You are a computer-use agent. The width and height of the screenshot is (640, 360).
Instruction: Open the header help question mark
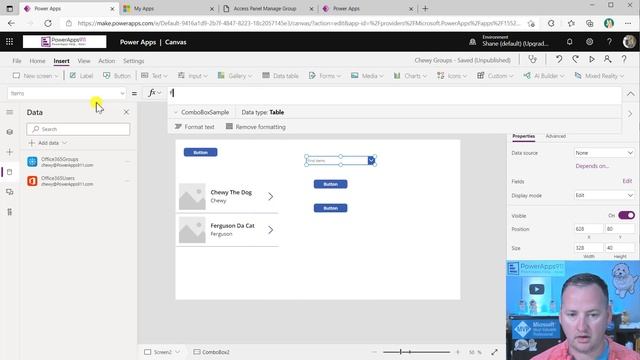click(x=609, y=42)
